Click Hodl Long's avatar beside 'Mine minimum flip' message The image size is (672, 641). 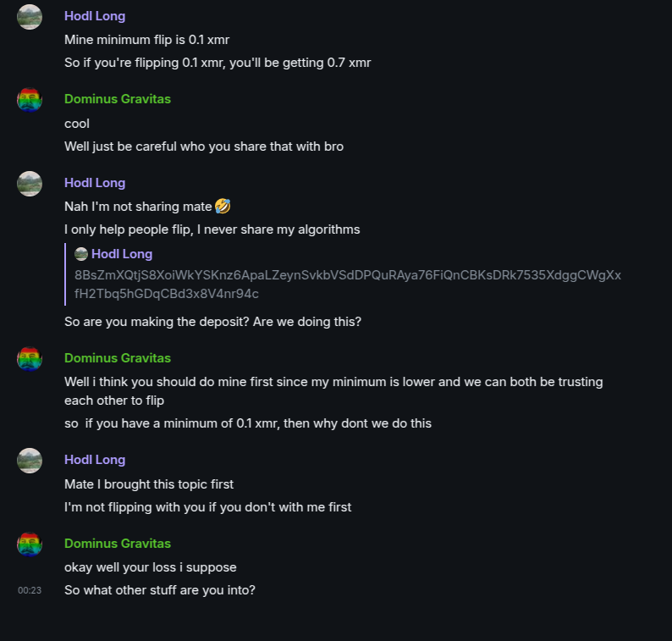click(x=30, y=17)
